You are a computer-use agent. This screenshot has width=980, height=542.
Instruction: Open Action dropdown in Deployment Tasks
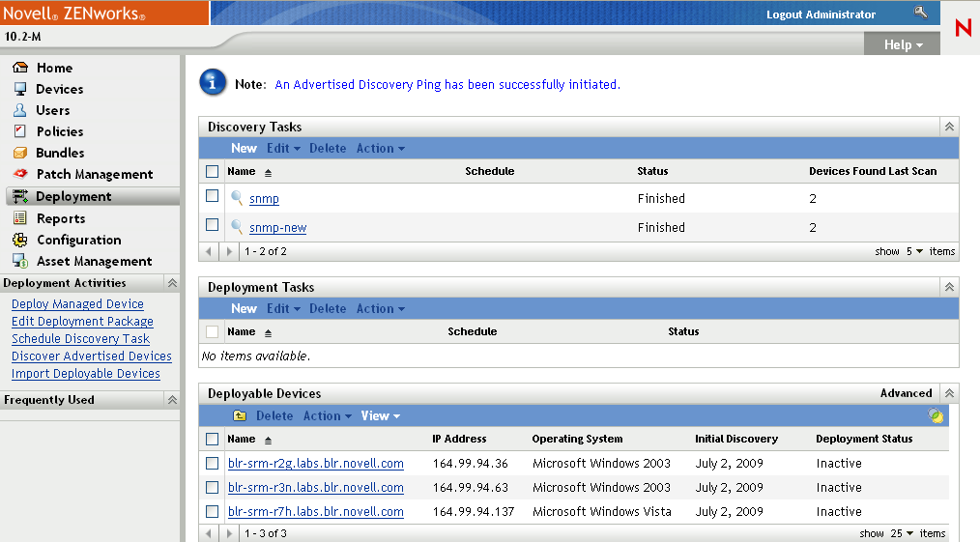tap(381, 308)
